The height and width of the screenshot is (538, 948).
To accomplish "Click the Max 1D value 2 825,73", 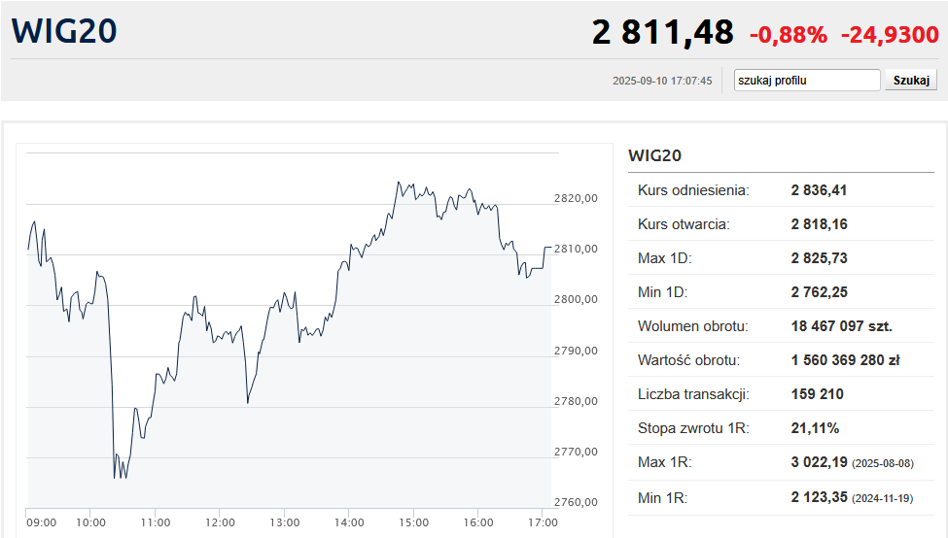I will point(819,258).
